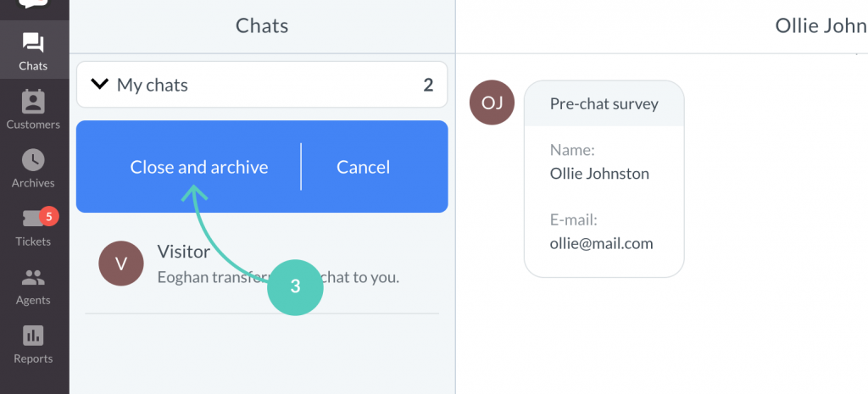
Task: Open the Customers icon in sidebar
Action: (33, 102)
